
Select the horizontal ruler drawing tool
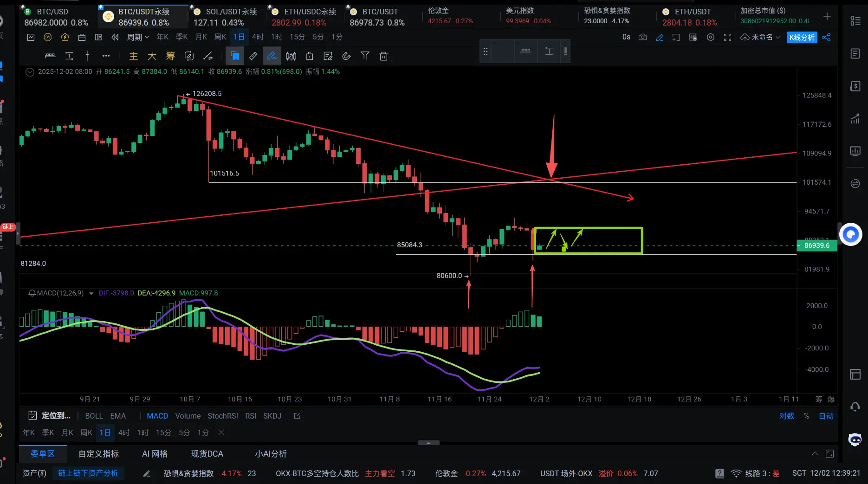click(50, 56)
